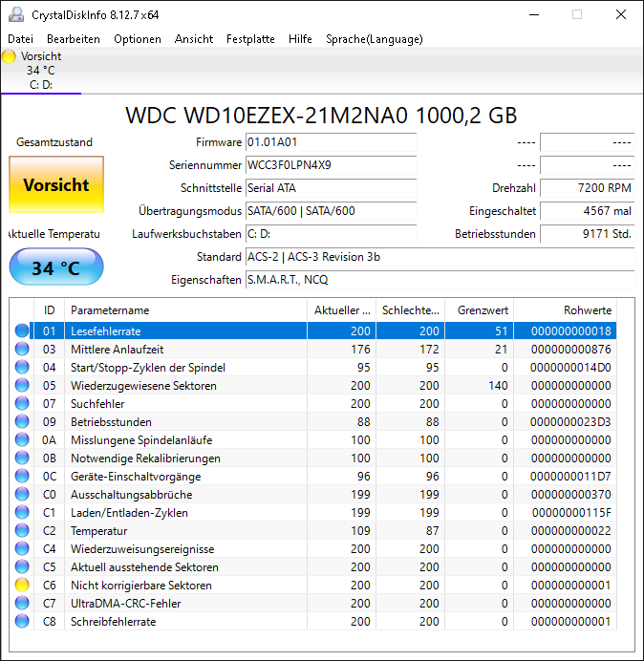Image resolution: width=644 pixels, height=661 pixels.
Task: Click the status orb for Suchfehler
Action: click(x=22, y=403)
